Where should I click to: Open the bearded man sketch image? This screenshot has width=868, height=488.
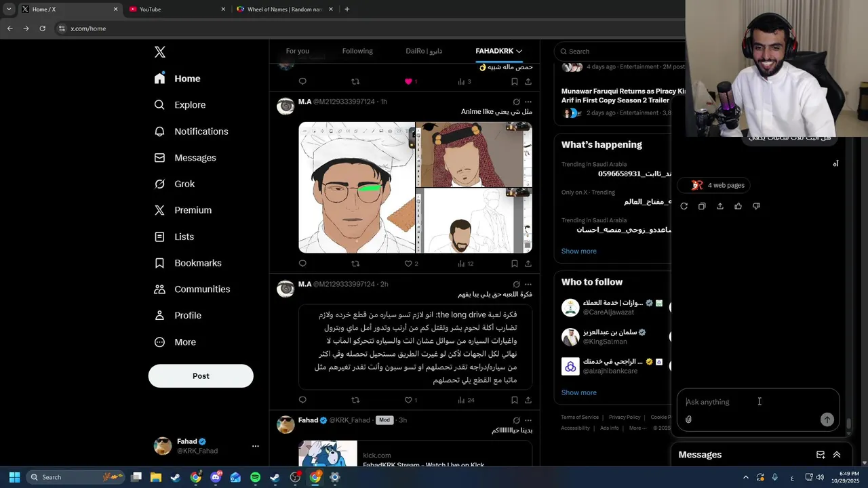tap(473, 220)
